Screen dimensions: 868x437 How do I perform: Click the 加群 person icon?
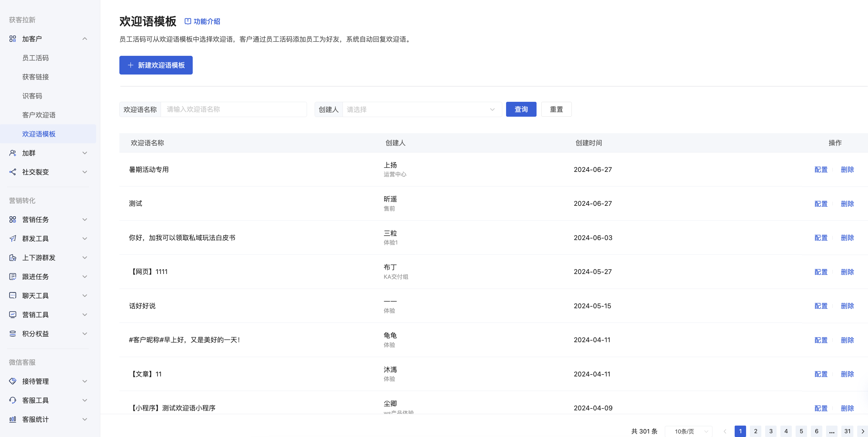click(12, 153)
